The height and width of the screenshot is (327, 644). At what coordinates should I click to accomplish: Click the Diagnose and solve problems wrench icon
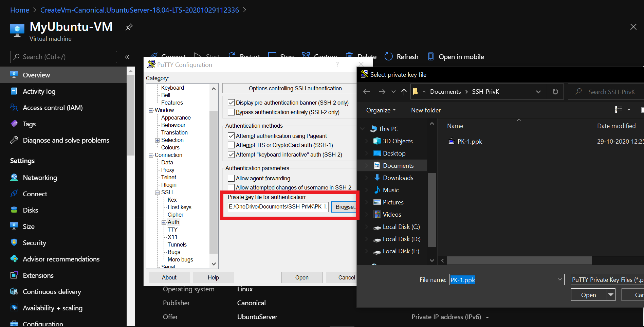pyautogui.click(x=14, y=140)
